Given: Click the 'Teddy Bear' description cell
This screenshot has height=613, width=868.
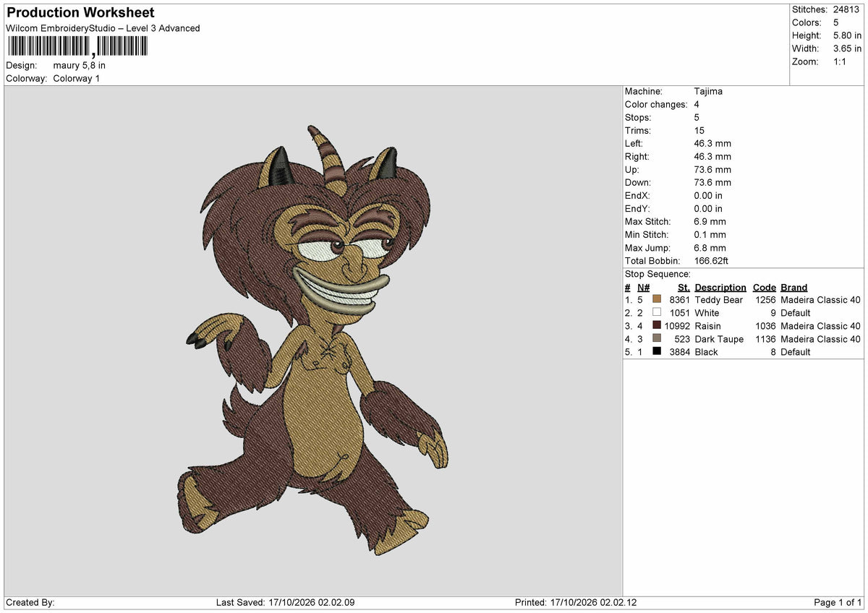Looking at the screenshot, I should [x=718, y=299].
